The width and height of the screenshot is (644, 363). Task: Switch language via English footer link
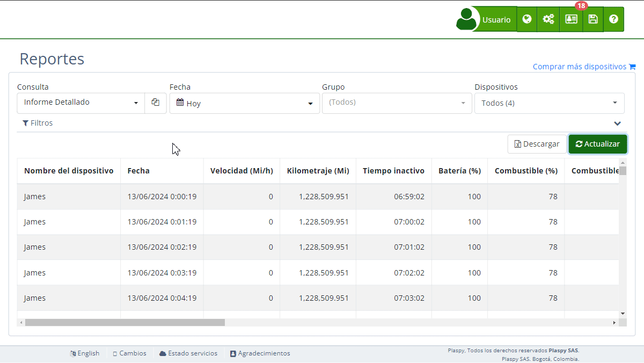85,353
